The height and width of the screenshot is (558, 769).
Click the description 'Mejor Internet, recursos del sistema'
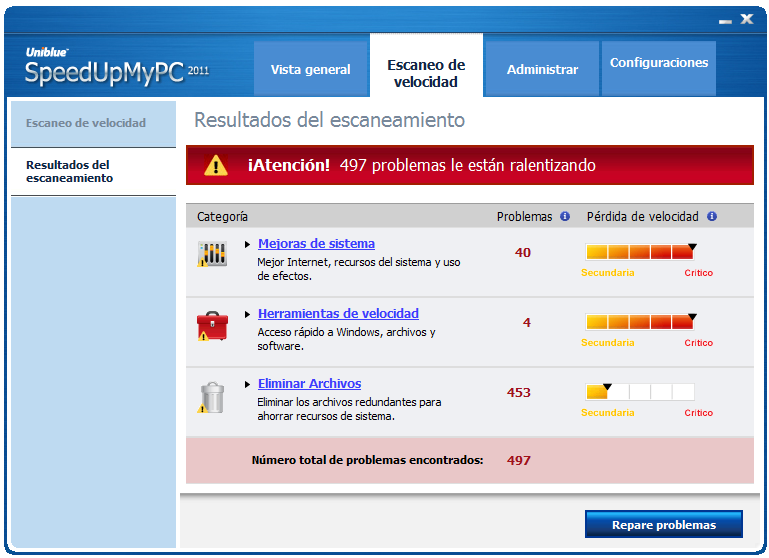tap(359, 269)
